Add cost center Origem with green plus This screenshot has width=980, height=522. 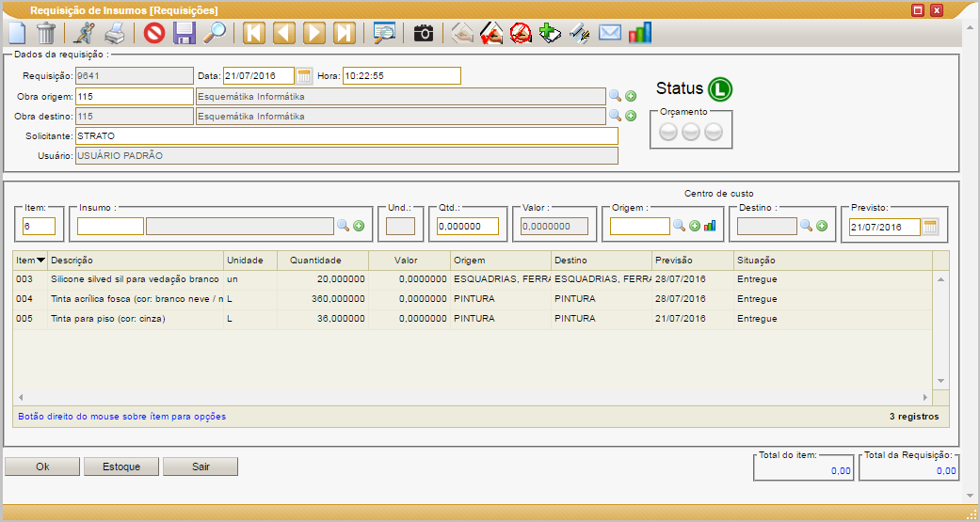pos(695,226)
